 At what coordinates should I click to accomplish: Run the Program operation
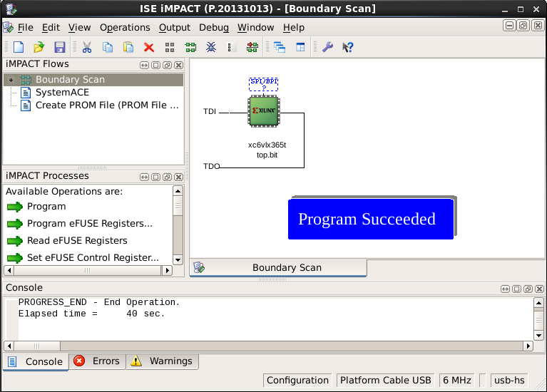click(x=46, y=207)
